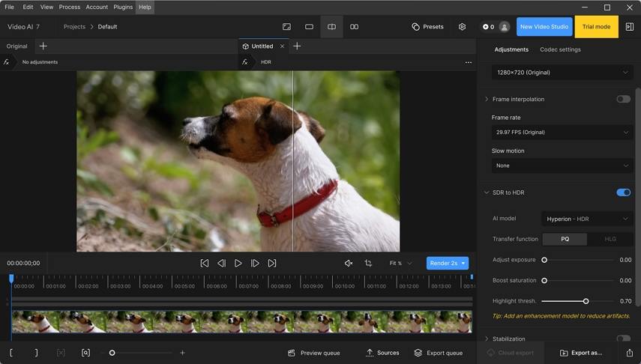Adjust the timeline zoom slider handle
This screenshot has height=364, width=641.
pyautogui.click(x=112, y=353)
